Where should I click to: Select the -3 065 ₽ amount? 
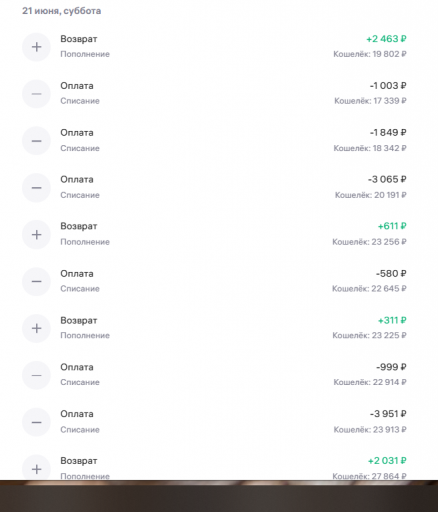coord(387,179)
